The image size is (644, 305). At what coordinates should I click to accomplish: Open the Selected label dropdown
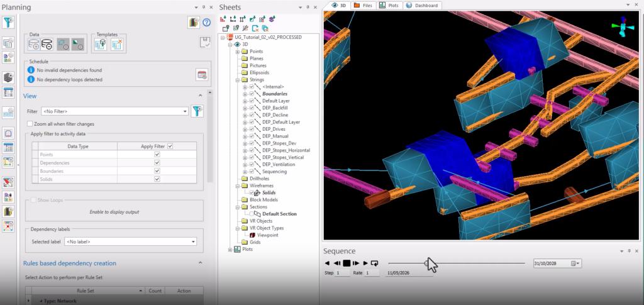131,241
